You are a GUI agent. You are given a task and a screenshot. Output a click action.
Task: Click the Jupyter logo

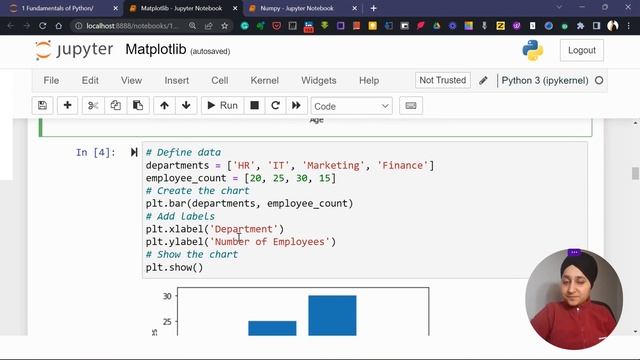[x=73, y=50]
